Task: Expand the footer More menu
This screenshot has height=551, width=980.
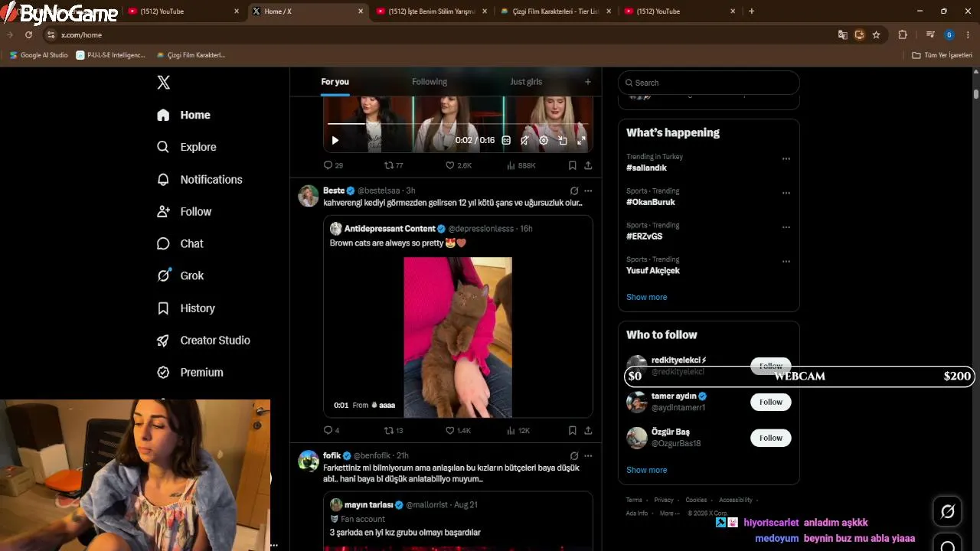Action: [x=668, y=513]
